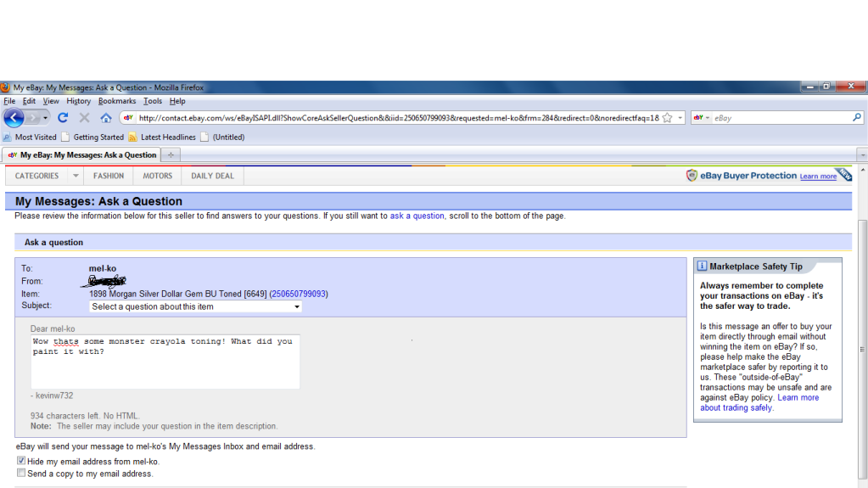868x488 pixels.
Task: Open the Most Visited bookmarks folder
Action: pyautogui.click(x=30, y=137)
